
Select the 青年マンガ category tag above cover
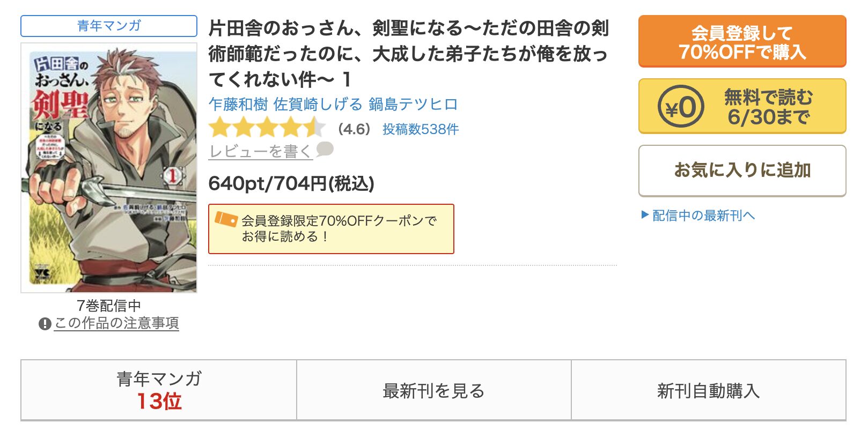109,26
